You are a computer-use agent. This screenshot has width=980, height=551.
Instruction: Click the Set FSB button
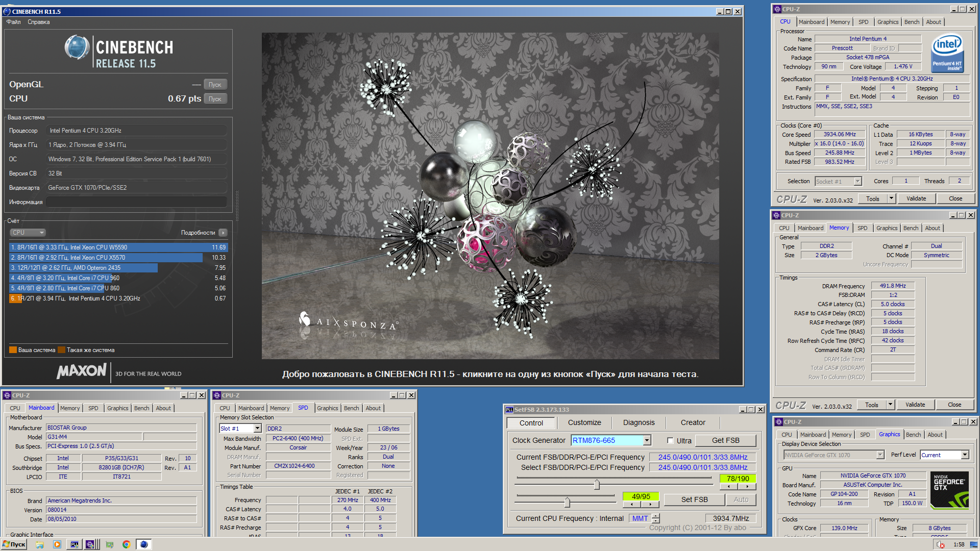click(694, 499)
